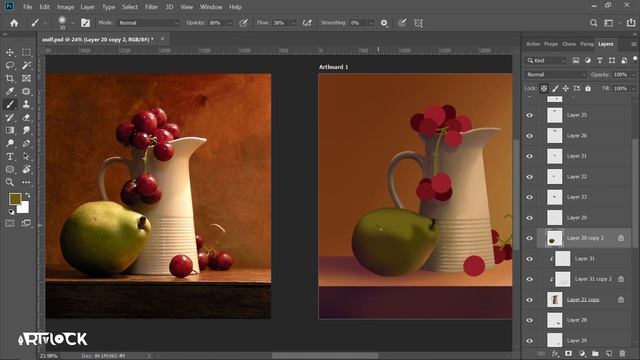Viewport: 640px width, 360px height.
Task: Open the brush Mode dropdown
Action: pyautogui.click(x=148, y=23)
